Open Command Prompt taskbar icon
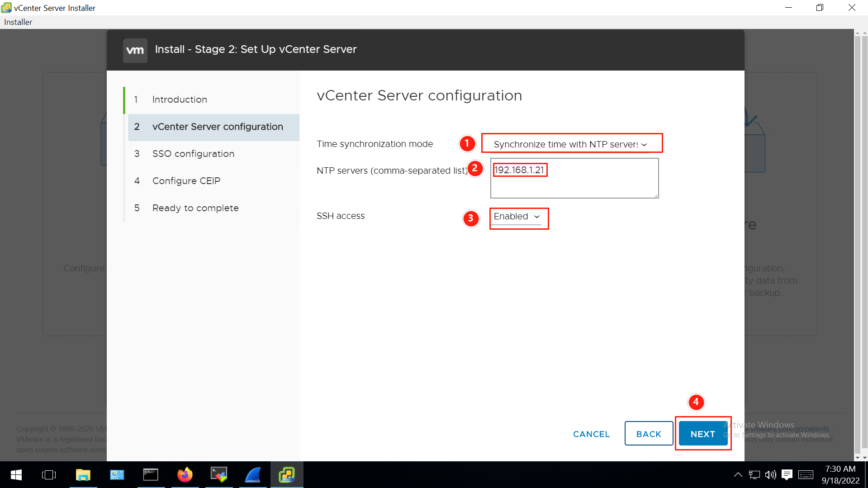This screenshot has width=868, height=488. (151, 475)
